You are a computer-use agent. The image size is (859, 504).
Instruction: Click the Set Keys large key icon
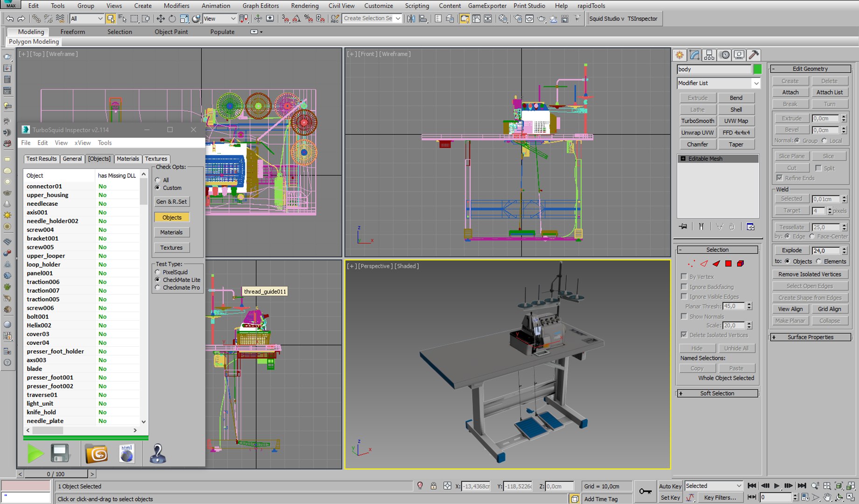point(645,491)
